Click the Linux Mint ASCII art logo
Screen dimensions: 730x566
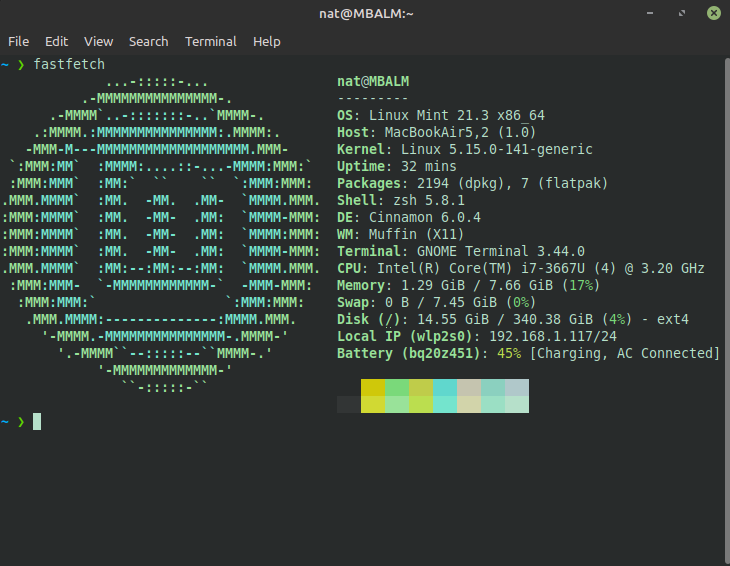(x=161, y=234)
